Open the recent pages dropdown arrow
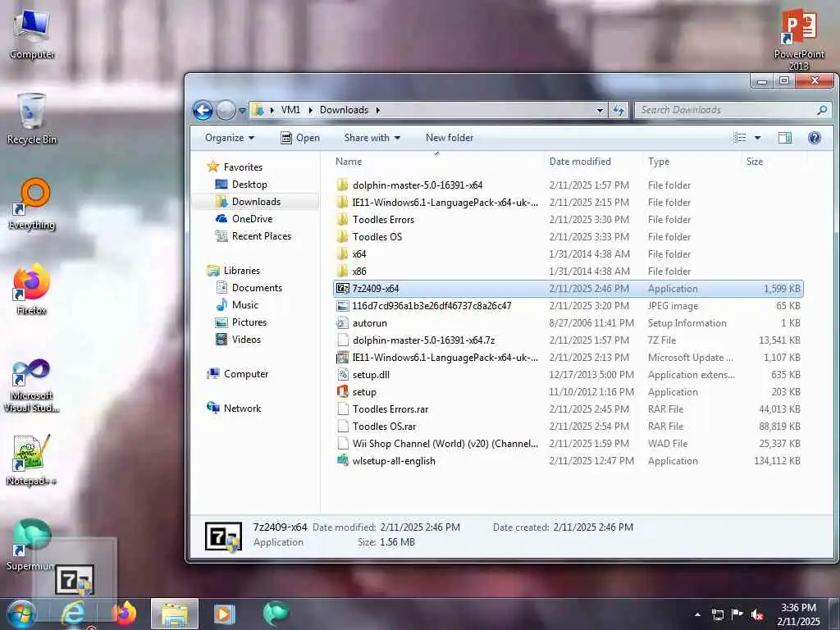The height and width of the screenshot is (630, 840). [242, 111]
